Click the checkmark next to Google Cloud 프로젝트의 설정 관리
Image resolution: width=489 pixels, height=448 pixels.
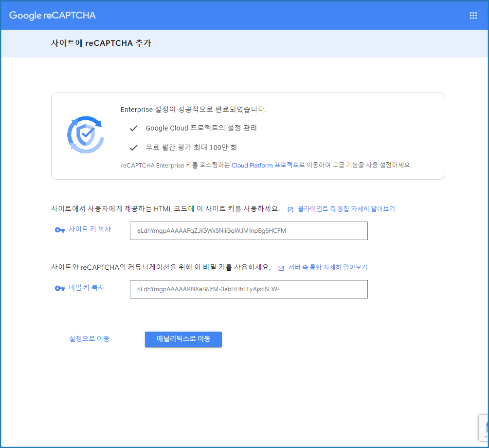click(133, 129)
